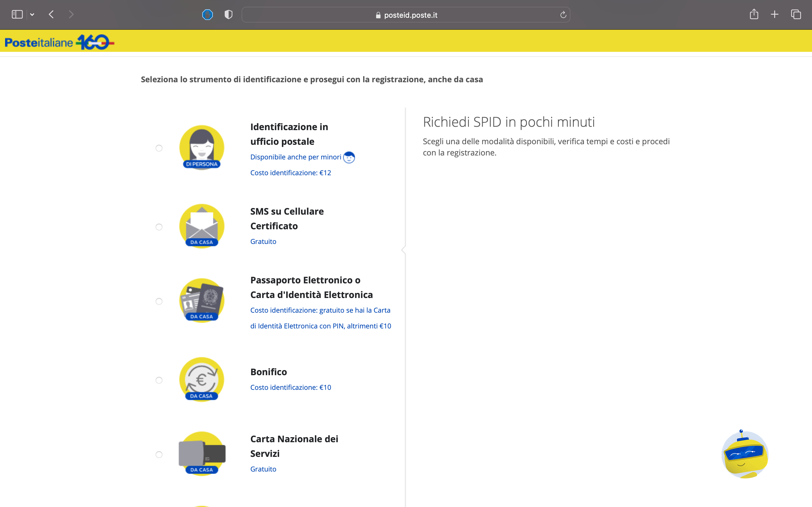
Task: Click the electronic passport DA CASA icon
Action: click(201, 301)
